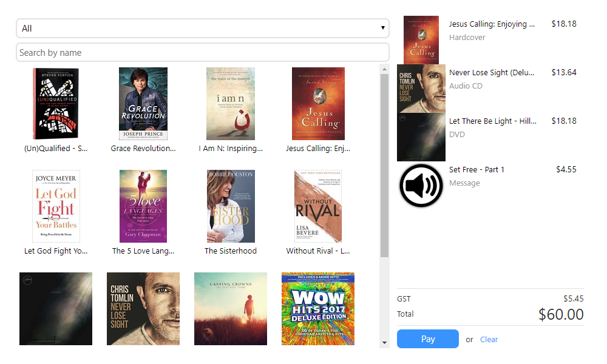Screen dimensions: 607x364
Task: Expand the product category selector
Action: (x=203, y=28)
